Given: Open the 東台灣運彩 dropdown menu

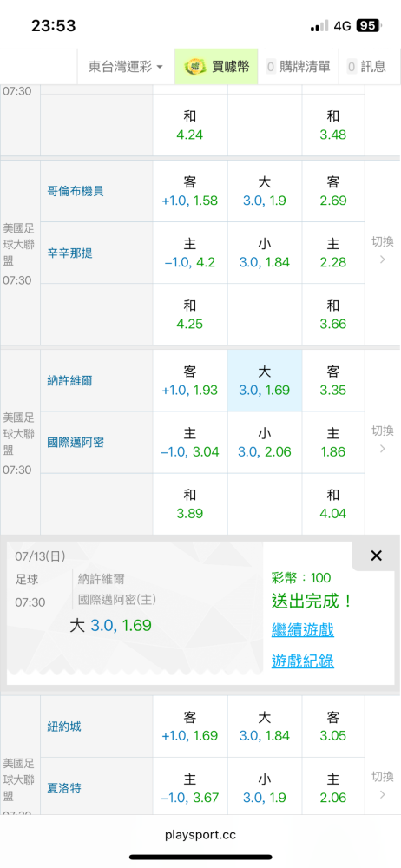Looking at the screenshot, I should coord(126,67).
